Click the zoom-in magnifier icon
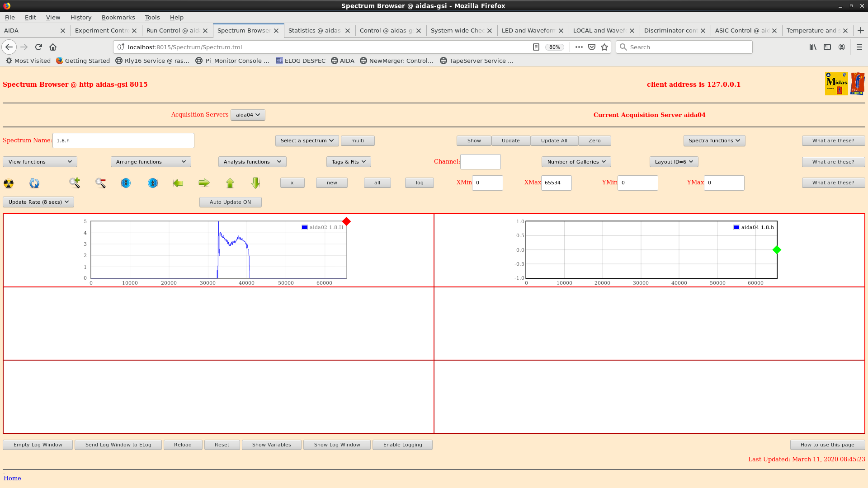Image resolution: width=868 pixels, height=488 pixels. click(75, 183)
